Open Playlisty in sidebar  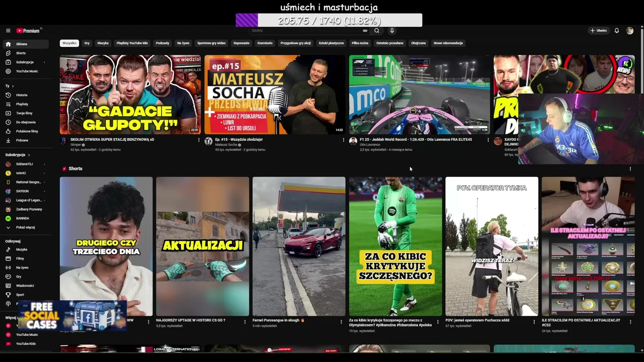pyautogui.click(x=25, y=104)
